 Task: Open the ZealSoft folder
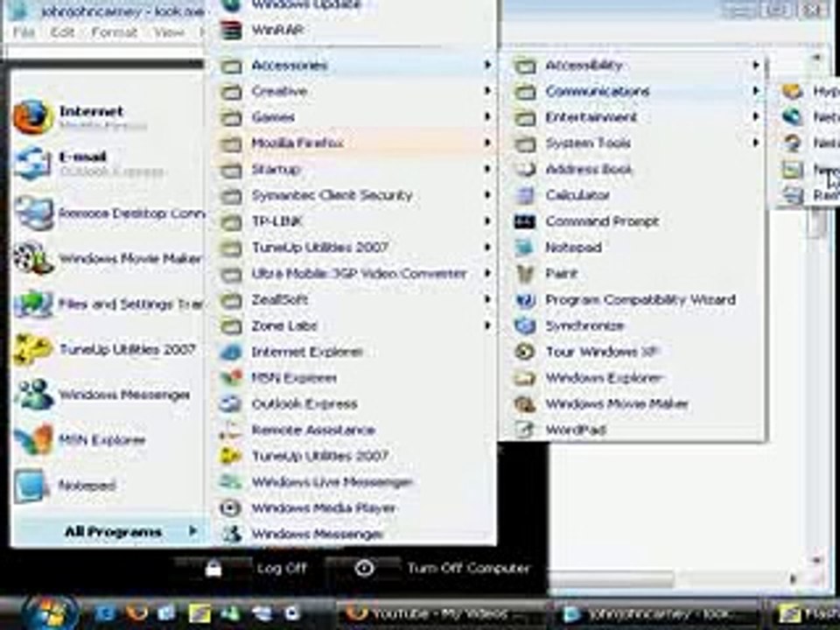tap(353, 299)
